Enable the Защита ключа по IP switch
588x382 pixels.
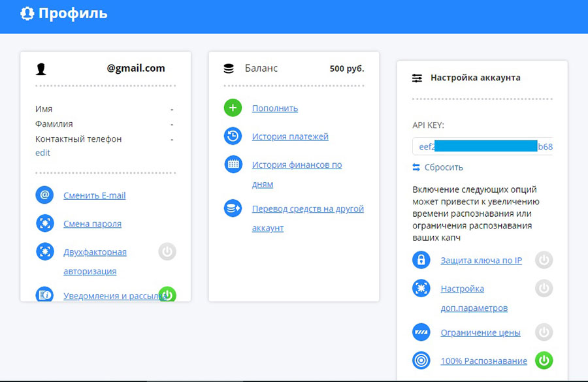click(544, 260)
